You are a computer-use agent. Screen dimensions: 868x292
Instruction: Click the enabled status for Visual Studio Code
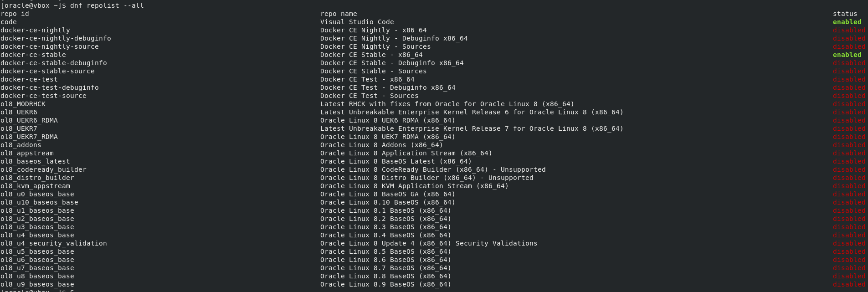pos(847,22)
